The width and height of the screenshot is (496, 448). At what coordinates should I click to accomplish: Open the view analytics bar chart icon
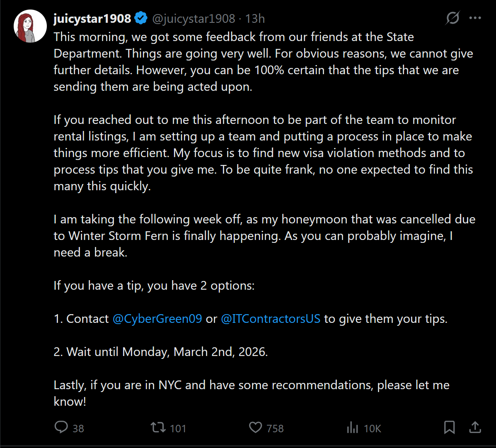coord(352,427)
